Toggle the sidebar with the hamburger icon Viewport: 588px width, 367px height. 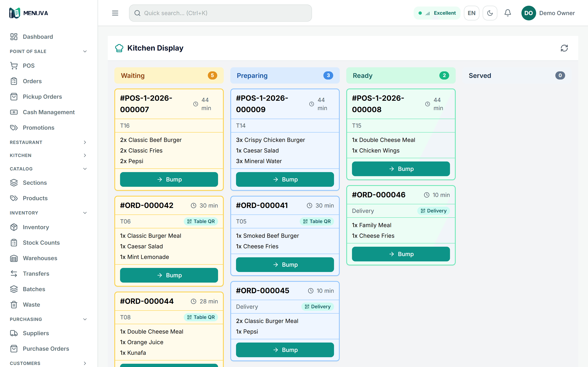click(x=115, y=13)
